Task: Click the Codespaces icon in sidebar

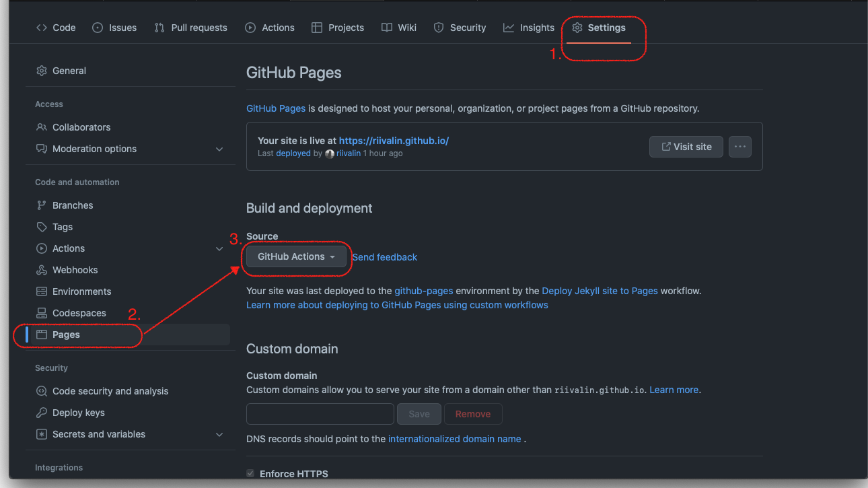Action: click(42, 313)
